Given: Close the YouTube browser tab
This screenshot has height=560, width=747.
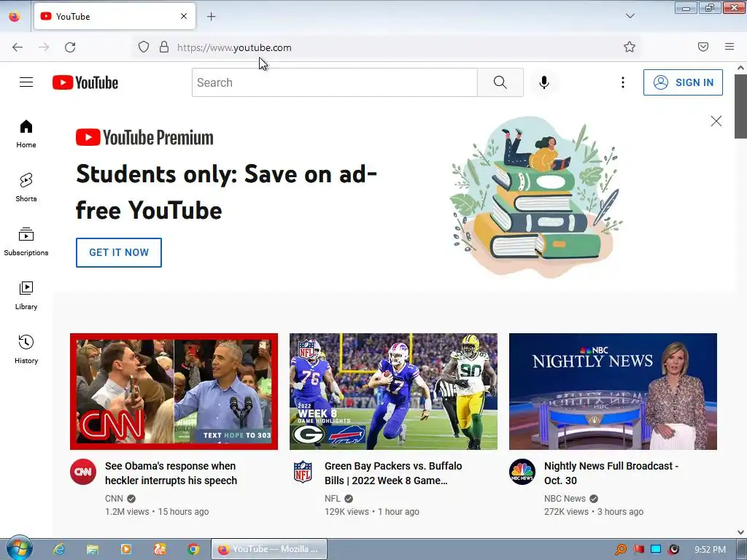Looking at the screenshot, I should (184, 16).
